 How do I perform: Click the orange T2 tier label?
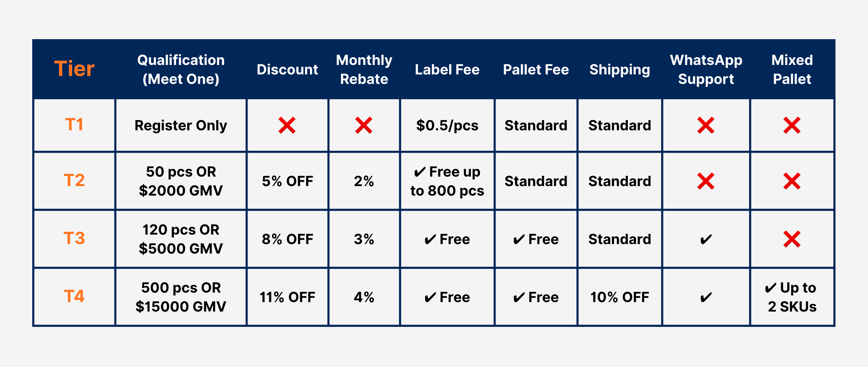coord(74,181)
